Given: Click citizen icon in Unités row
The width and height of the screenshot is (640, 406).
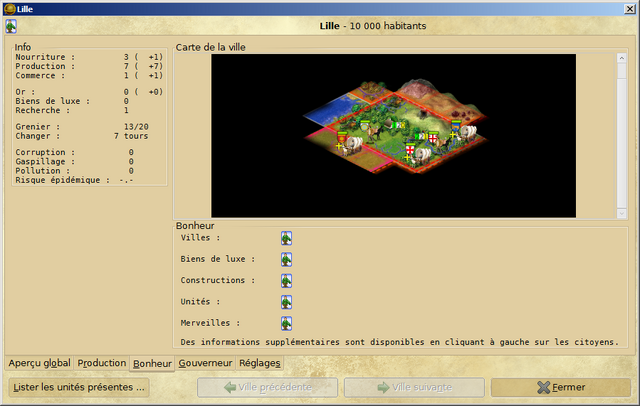Looking at the screenshot, I should [x=286, y=302].
